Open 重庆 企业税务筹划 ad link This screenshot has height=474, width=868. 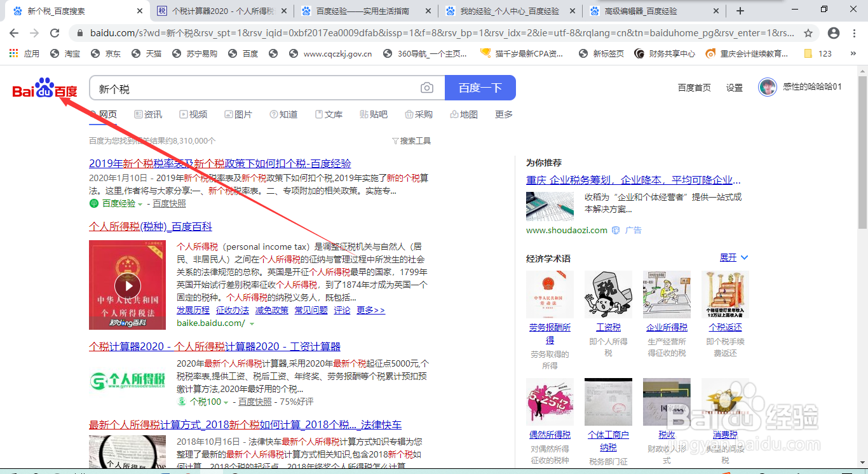pyautogui.click(x=634, y=180)
